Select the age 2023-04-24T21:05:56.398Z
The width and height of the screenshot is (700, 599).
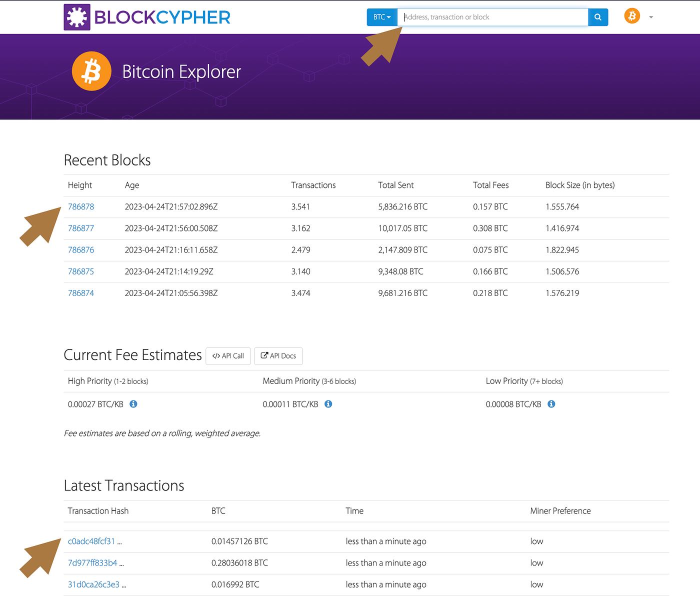pyautogui.click(x=171, y=293)
